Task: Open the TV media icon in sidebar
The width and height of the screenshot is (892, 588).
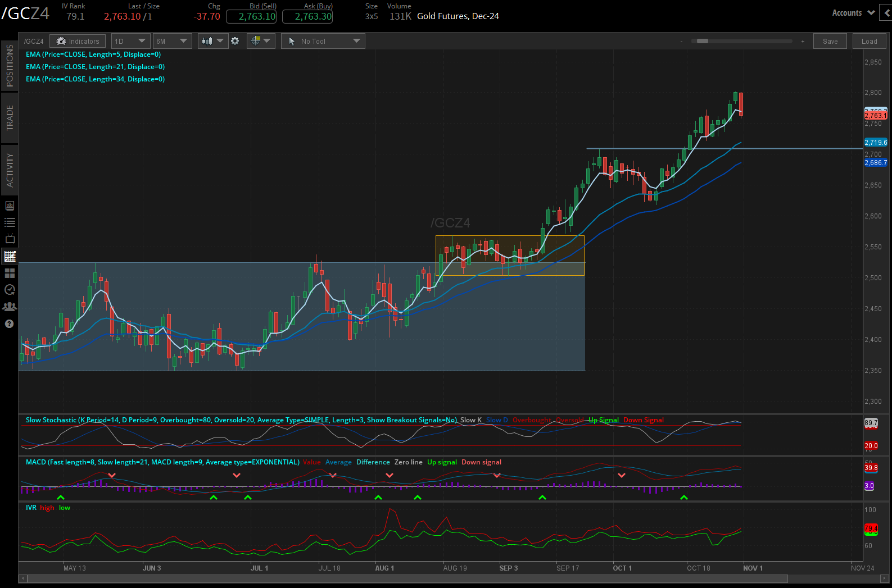Action: point(10,239)
